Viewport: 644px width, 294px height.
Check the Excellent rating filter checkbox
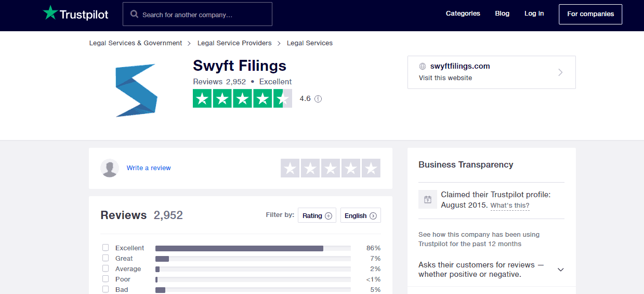(x=106, y=248)
